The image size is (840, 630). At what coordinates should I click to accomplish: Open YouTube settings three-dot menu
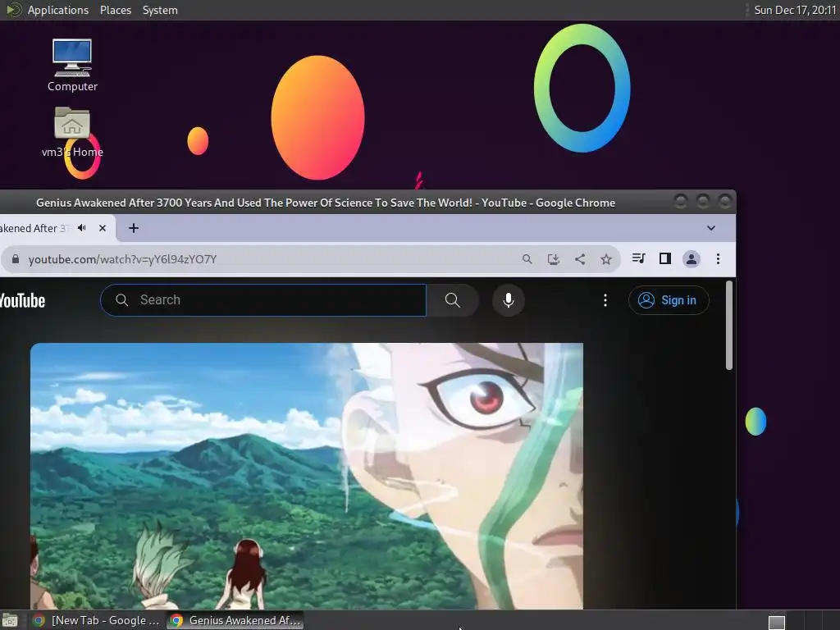point(605,300)
